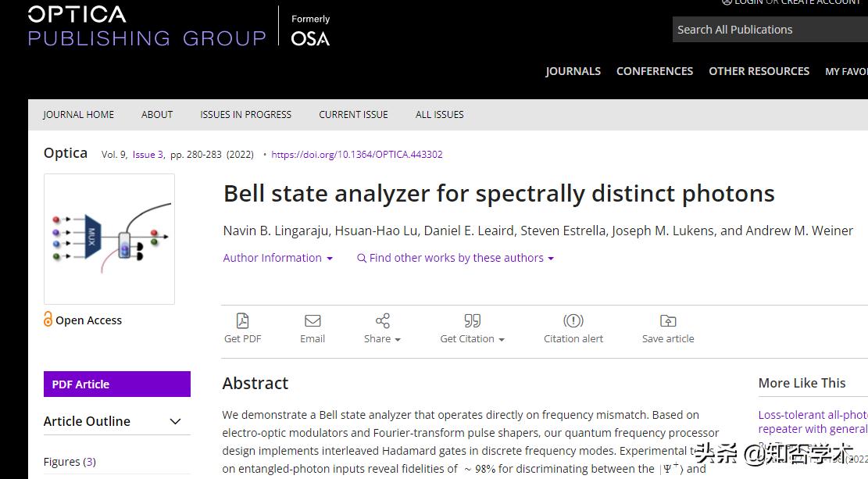Click the Optica Publishing Group logo
Image resolution: width=868 pixels, height=479 pixels.
pyautogui.click(x=147, y=27)
